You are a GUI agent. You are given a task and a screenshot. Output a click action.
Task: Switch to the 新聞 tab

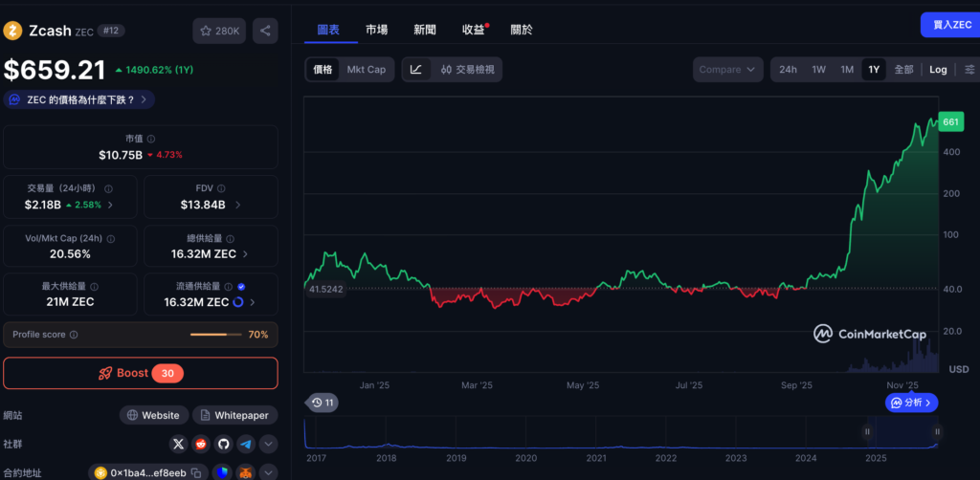click(425, 30)
